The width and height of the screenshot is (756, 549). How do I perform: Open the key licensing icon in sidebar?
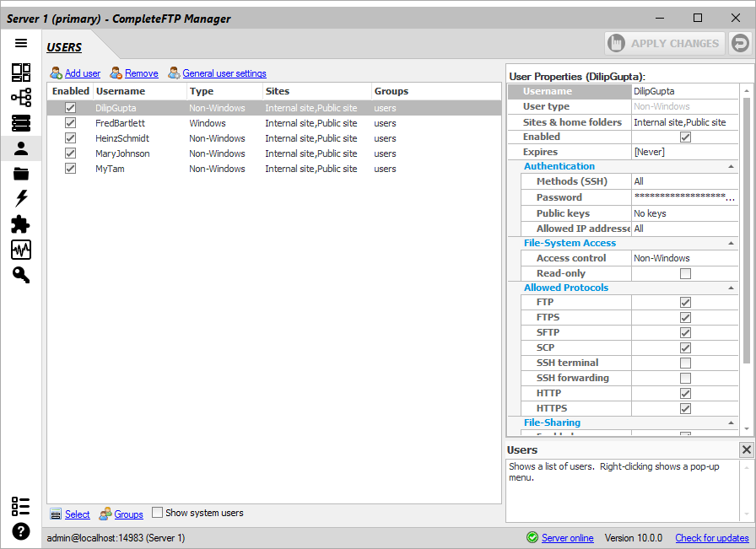21,275
